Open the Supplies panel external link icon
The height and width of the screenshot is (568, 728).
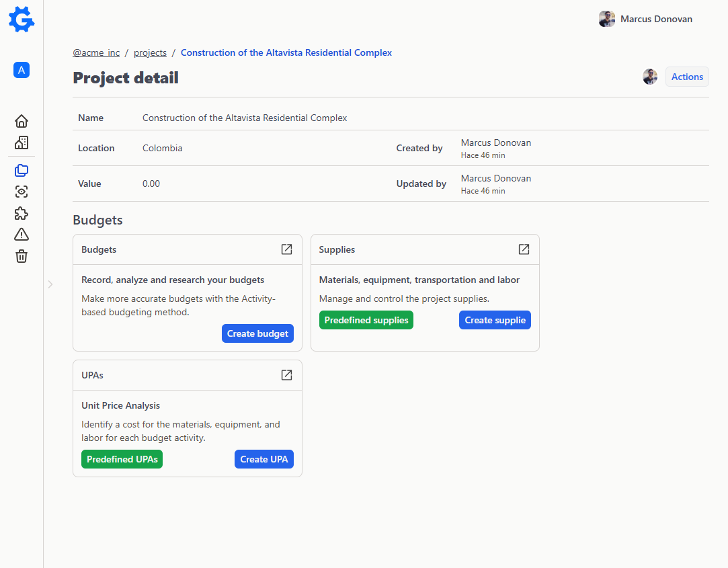click(524, 249)
